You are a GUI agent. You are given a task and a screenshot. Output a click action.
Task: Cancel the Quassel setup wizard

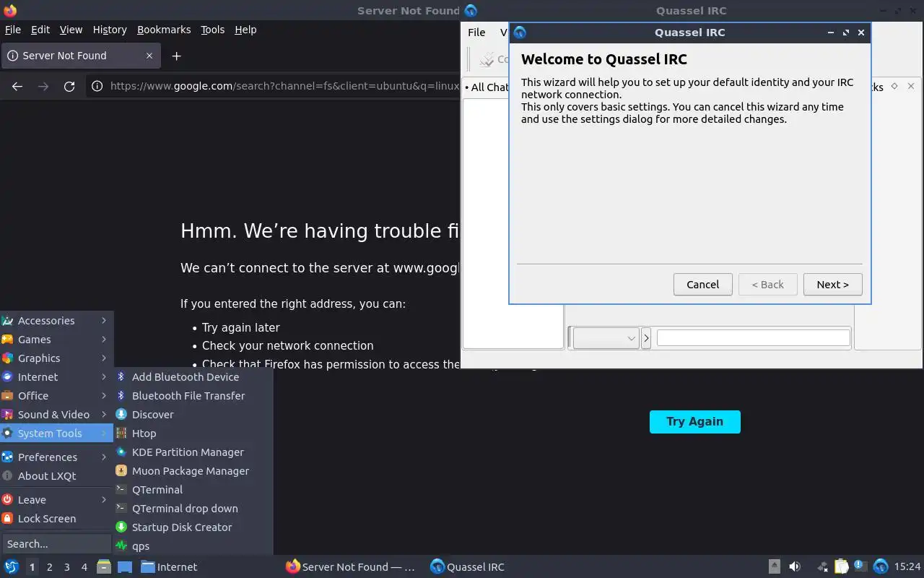click(x=702, y=285)
